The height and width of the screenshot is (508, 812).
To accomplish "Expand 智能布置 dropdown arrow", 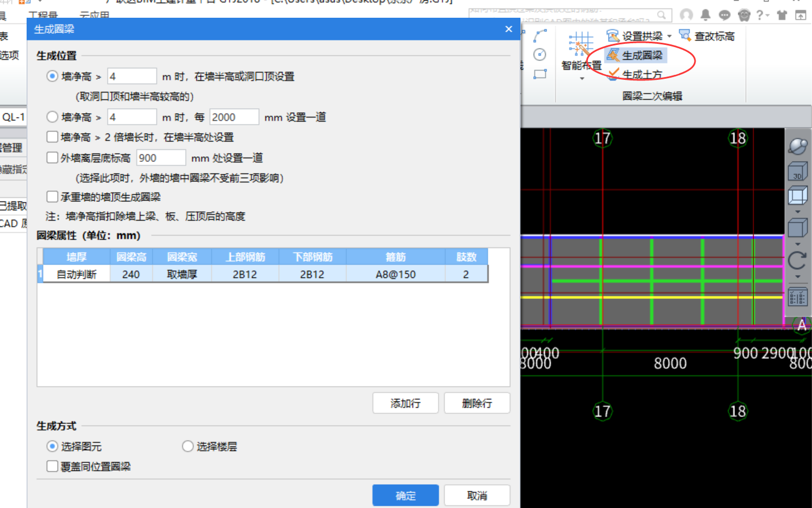I will point(582,79).
